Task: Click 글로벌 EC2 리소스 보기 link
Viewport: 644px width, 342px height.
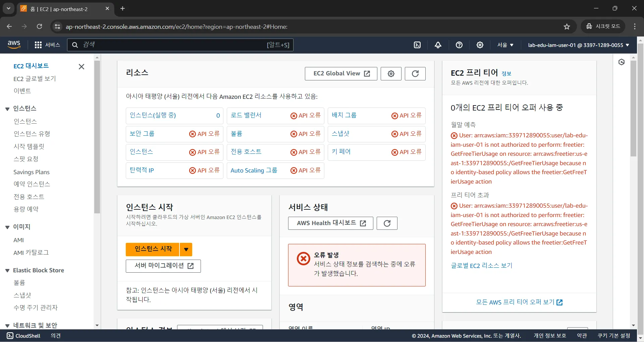Action: click(x=482, y=266)
